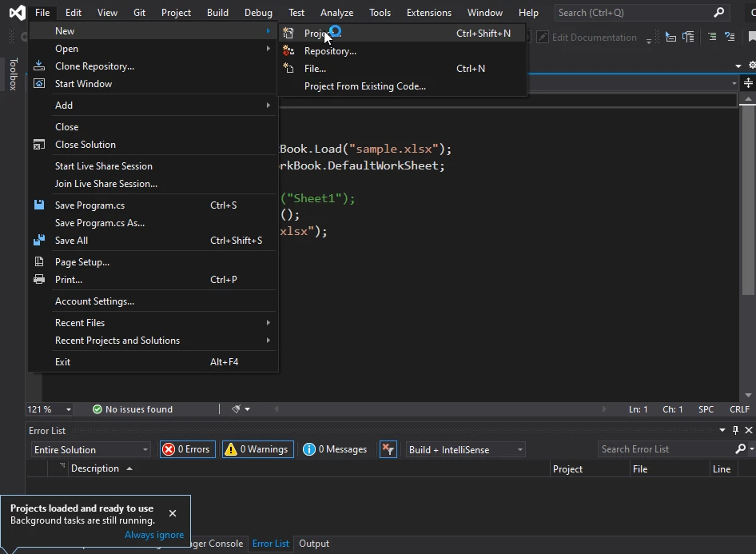This screenshot has height=554, width=756.
Task: Dismiss the Projects loaded notification
Action: 173,513
